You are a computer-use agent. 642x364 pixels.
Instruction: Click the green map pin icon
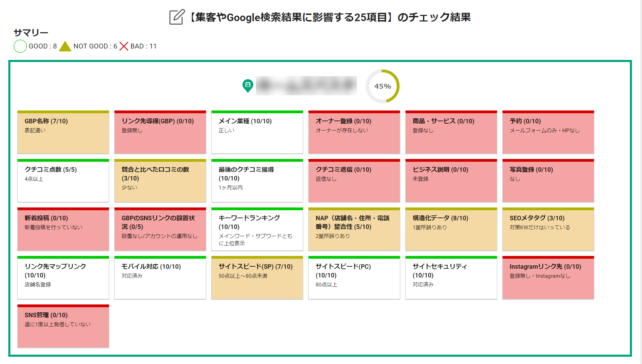pos(247,85)
